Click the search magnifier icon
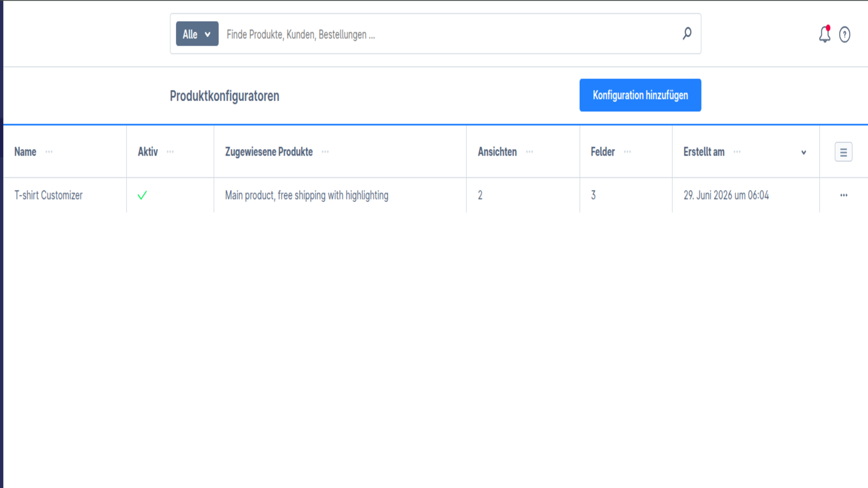The height and width of the screenshot is (488, 868). click(x=687, y=33)
